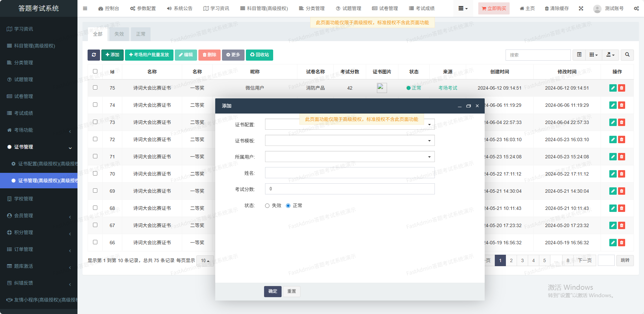Click green edit icon for record 75

tap(613, 88)
